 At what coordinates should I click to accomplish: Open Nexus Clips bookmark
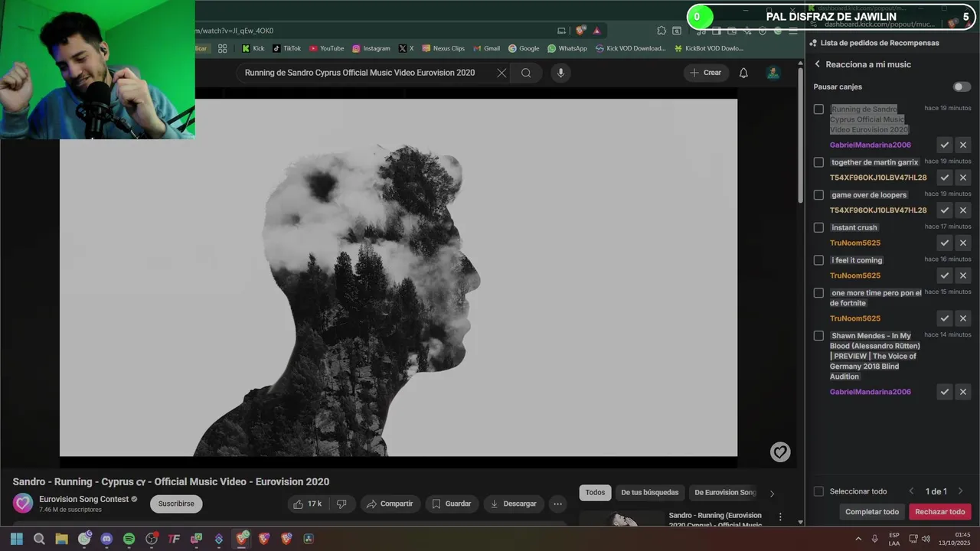pyautogui.click(x=443, y=48)
